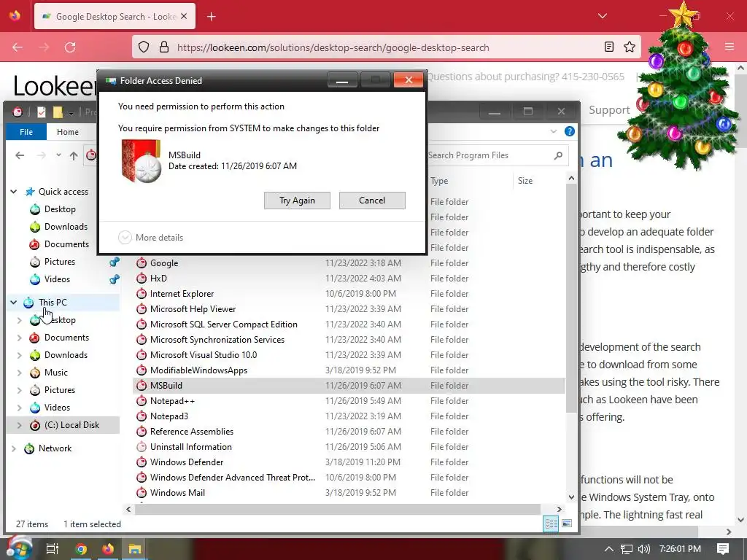The image size is (747, 560).
Task: List all tabs dropdown in Firefox
Action: (x=602, y=16)
